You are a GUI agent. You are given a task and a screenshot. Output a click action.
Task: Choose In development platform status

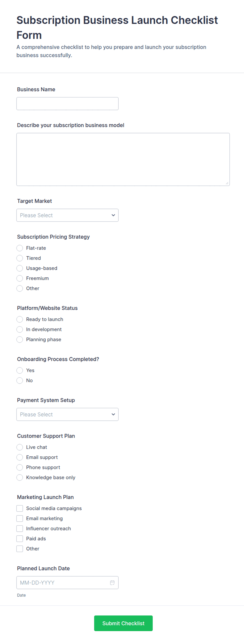point(20,329)
